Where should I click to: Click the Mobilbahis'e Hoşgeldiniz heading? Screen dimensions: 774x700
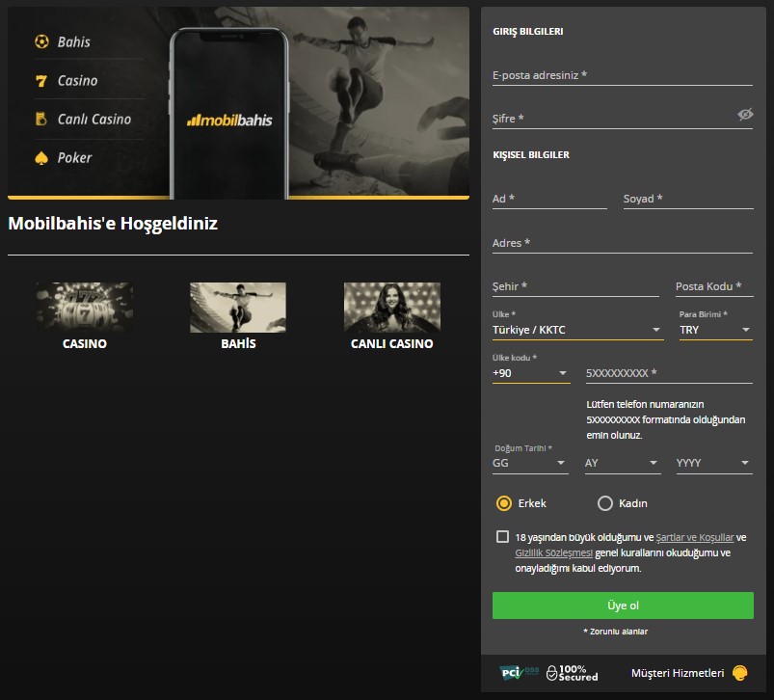(113, 223)
